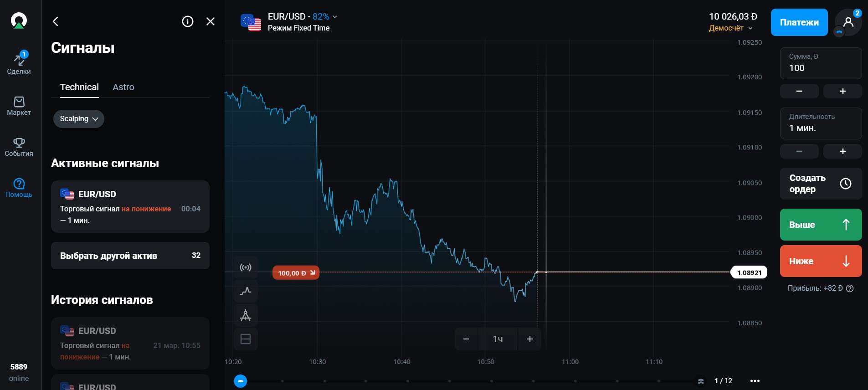The image size is (868, 390).
Task: Open the drawing tools compass icon
Action: (246, 315)
